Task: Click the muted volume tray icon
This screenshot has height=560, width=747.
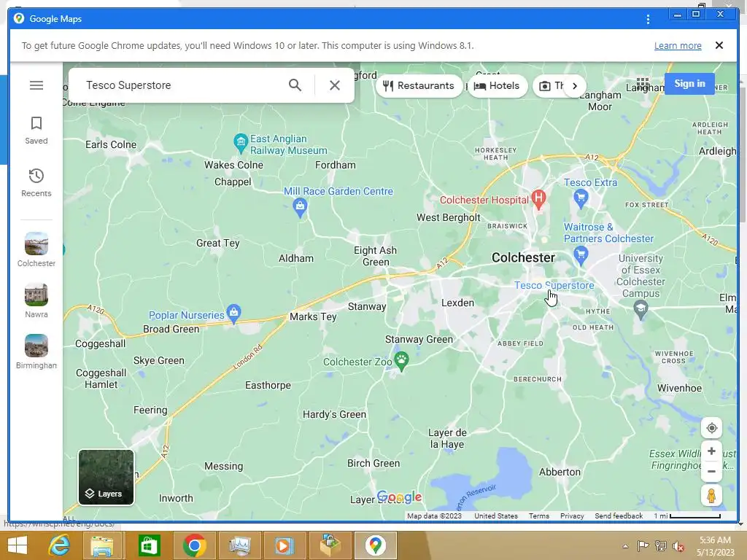Action: coord(678,546)
